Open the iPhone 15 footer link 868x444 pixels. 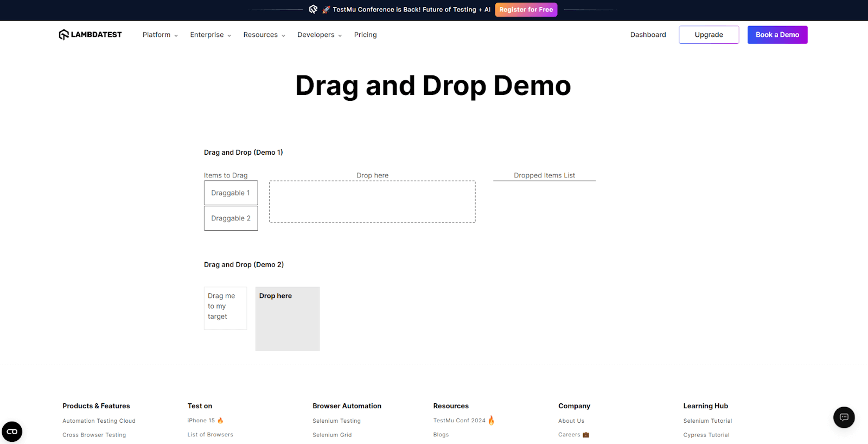(201, 421)
